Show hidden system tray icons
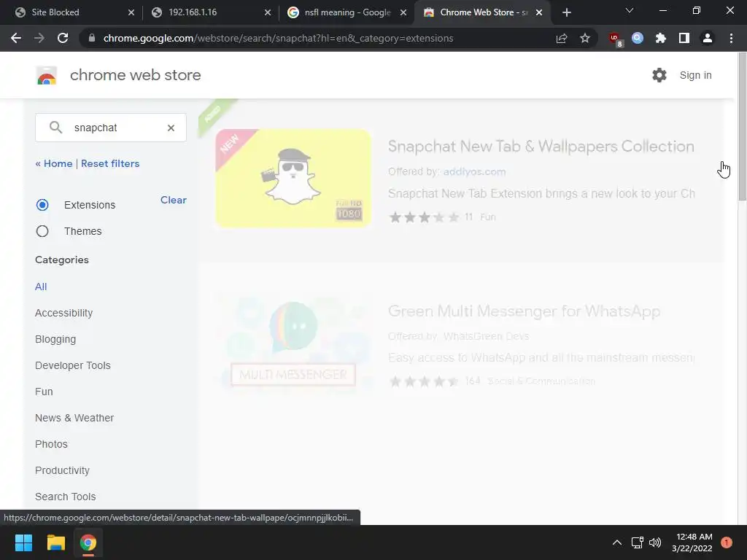This screenshot has width=747, height=560. coord(616,542)
